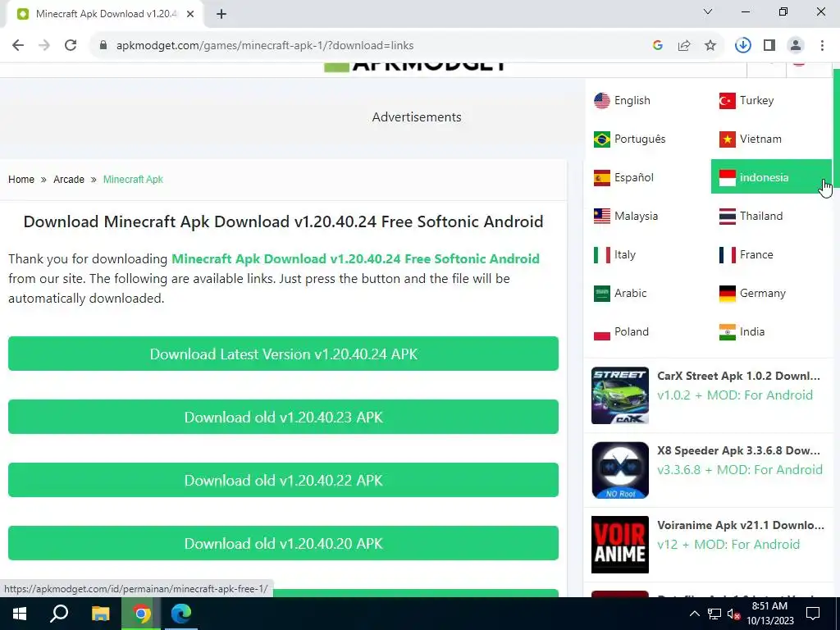Click the padlock site info icon

coord(103,46)
